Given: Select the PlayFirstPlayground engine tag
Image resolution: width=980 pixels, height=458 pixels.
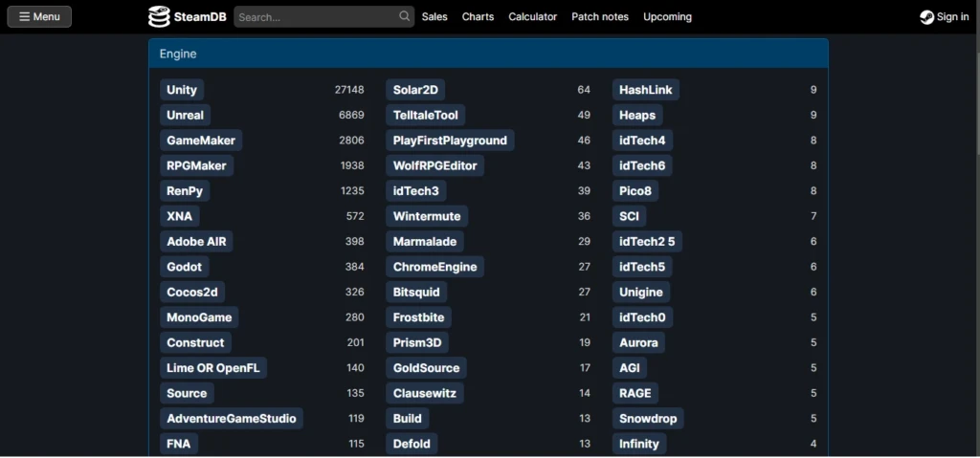Looking at the screenshot, I should click(450, 141).
